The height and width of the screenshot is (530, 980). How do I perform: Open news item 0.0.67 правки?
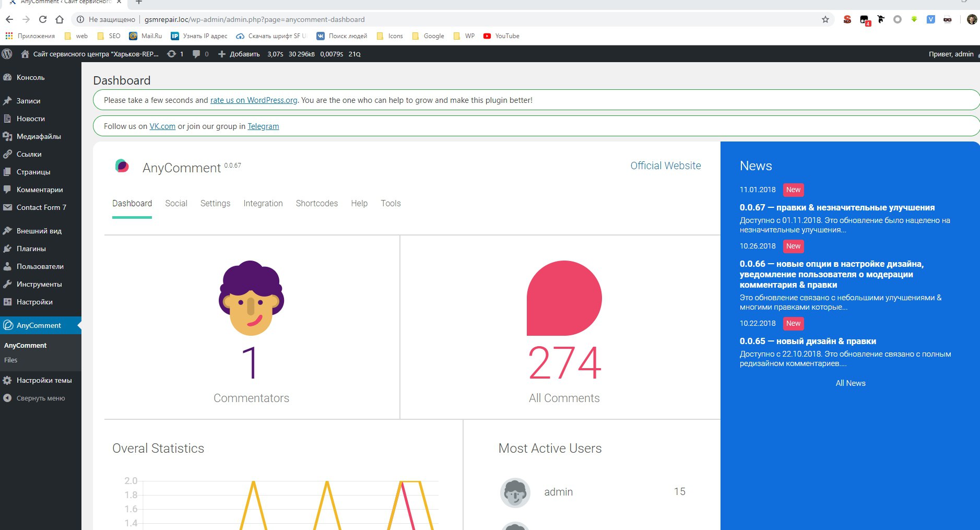coord(837,207)
